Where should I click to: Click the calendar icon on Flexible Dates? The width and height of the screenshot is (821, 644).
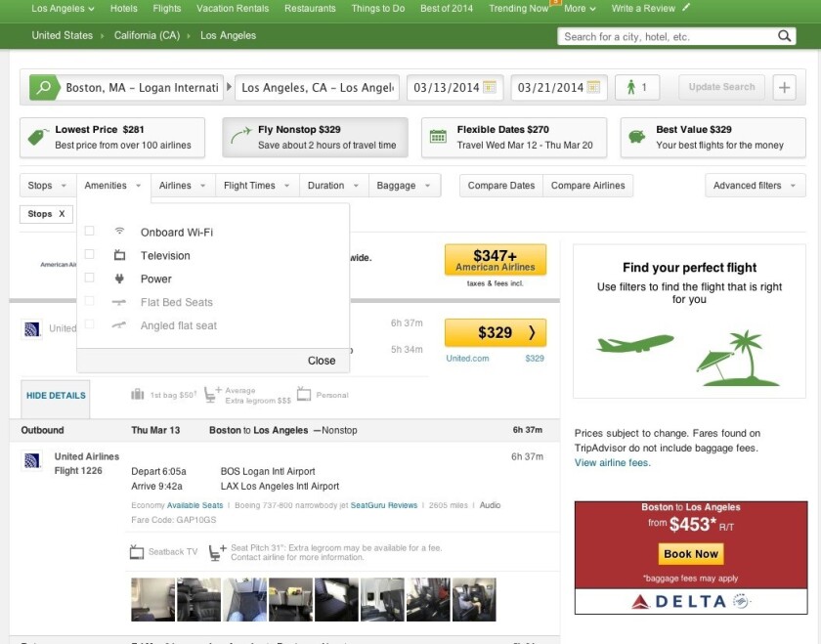pos(438,136)
